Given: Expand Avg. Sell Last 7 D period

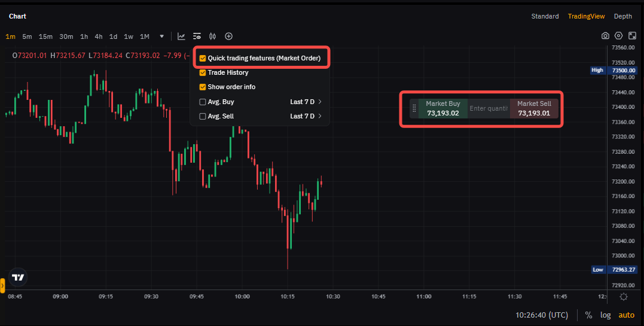Looking at the screenshot, I should coord(306,116).
